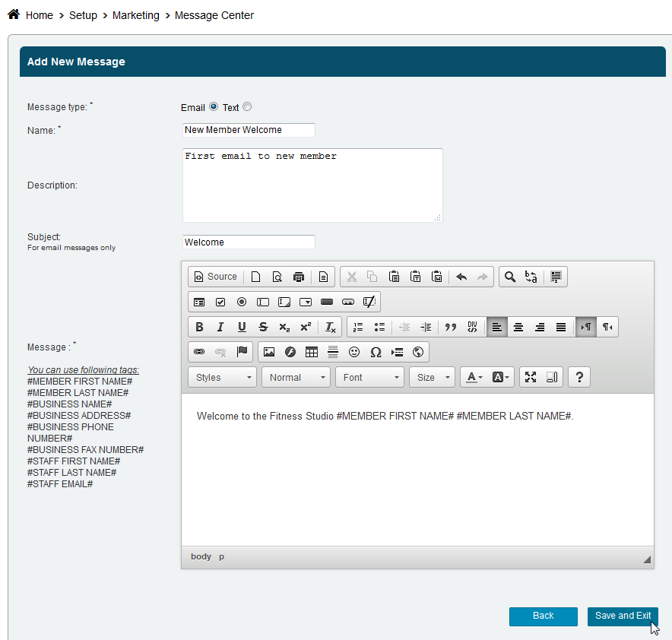Screen dimensions: 672x640
Task: Open the Styles dropdown
Action: 222,377
